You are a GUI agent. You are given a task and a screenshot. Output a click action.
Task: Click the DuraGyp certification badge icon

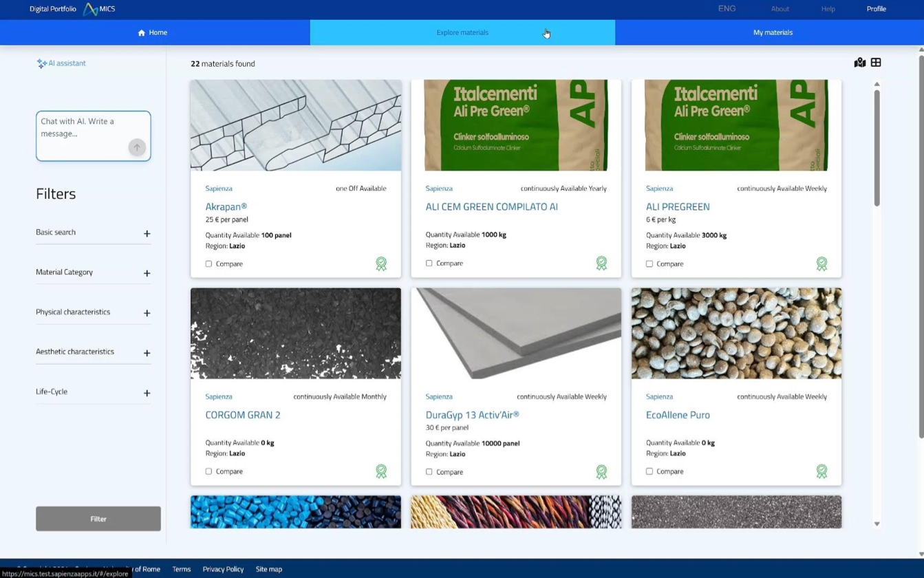pos(601,471)
